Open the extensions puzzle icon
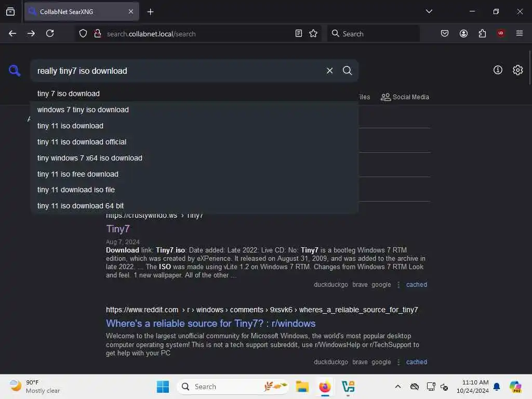Viewport: 532px width, 399px height. pyautogui.click(x=482, y=33)
